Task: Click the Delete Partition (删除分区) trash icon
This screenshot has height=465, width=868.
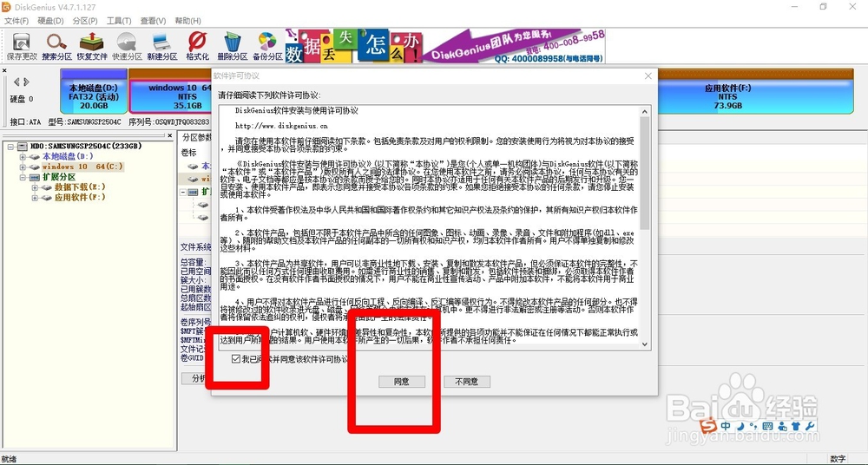Action: tap(233, 46)
